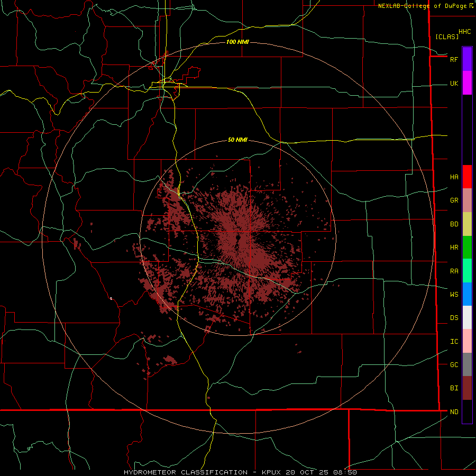
Task: Click the 50 NMI range ring label
Action: [237, 140]
